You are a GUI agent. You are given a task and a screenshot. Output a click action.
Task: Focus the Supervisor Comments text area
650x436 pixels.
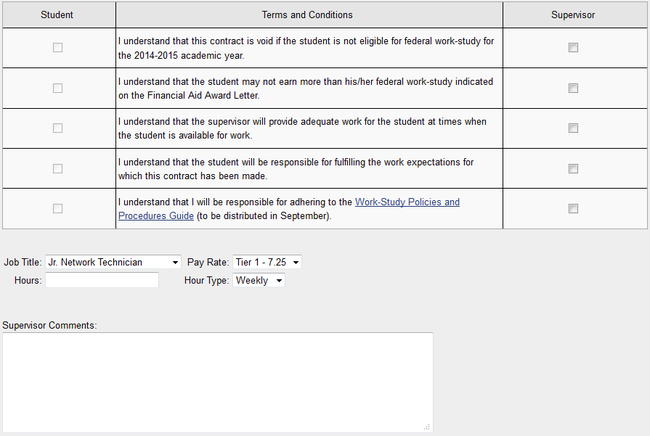(x=218, y=382)
